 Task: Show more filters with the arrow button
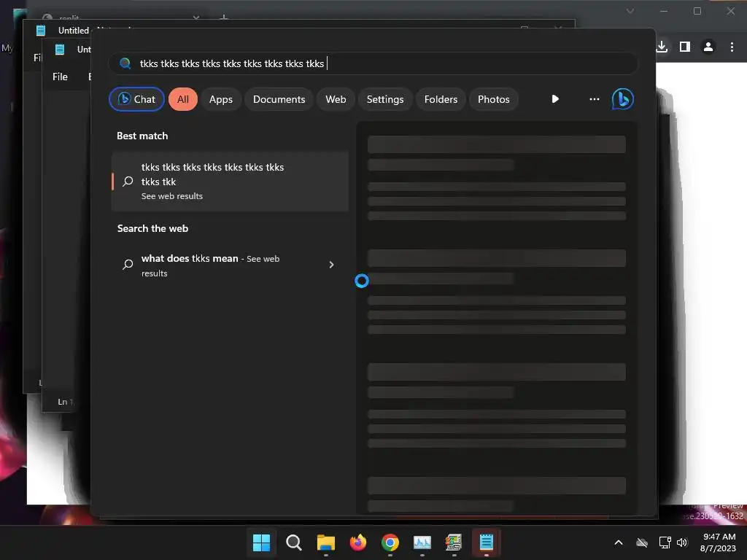click(555, 99)
